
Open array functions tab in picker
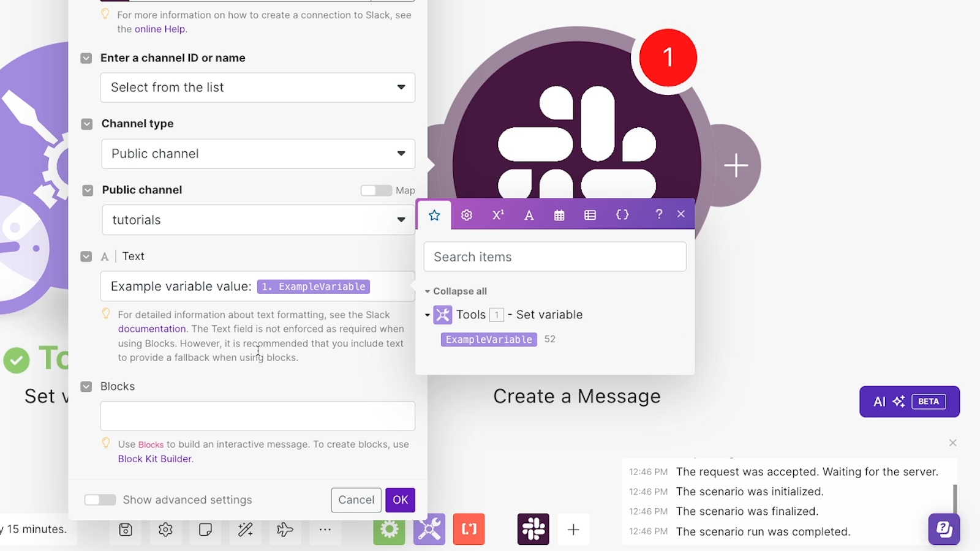[x=590, y=215]
